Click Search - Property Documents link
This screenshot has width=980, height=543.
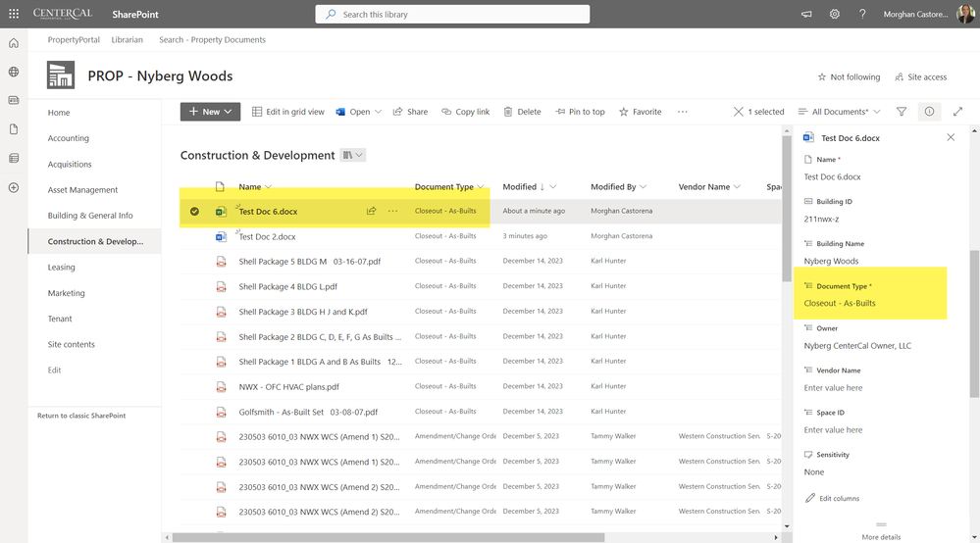pyautogui.click(x=212, y=39)
